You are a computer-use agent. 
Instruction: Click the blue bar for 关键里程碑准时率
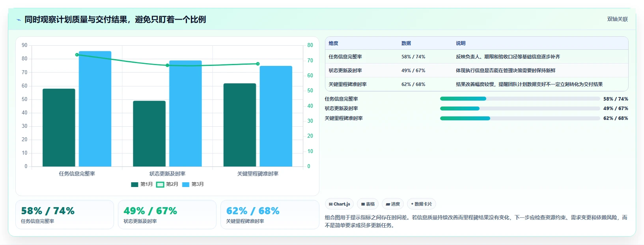276,116
